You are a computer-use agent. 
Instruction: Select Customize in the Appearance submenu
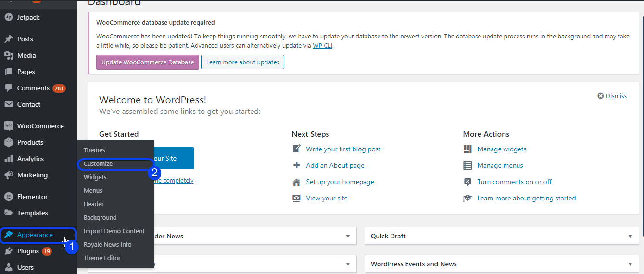[98, 163]
